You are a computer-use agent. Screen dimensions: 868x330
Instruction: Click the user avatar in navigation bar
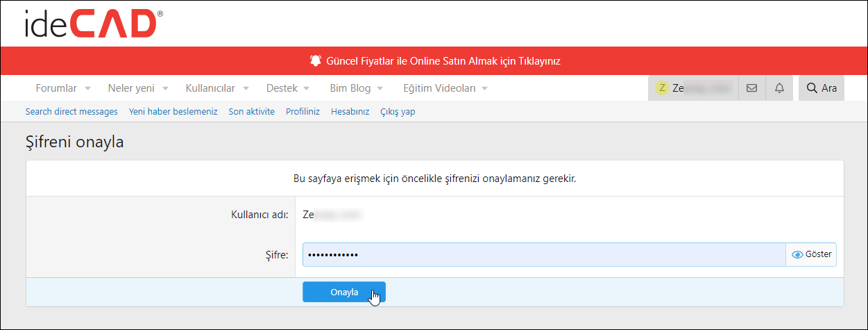(663, 88)
